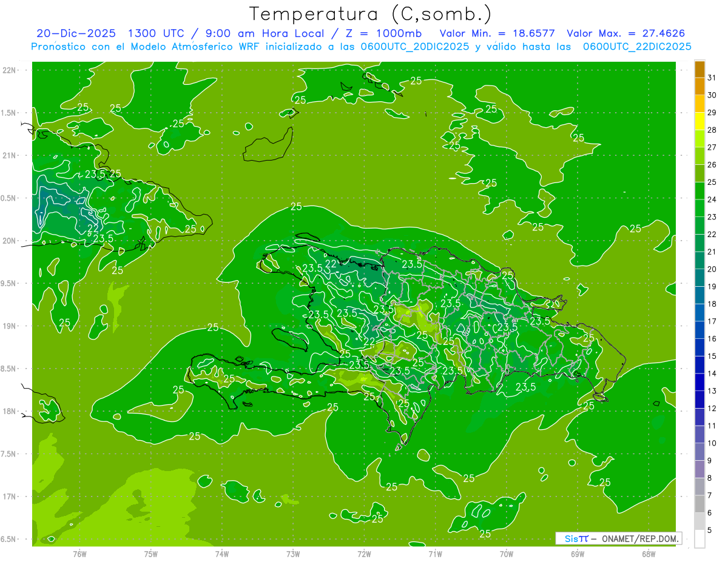The image size is (728, 562).
Task: Click the legend value "27"
Action: tap(712, 147)
